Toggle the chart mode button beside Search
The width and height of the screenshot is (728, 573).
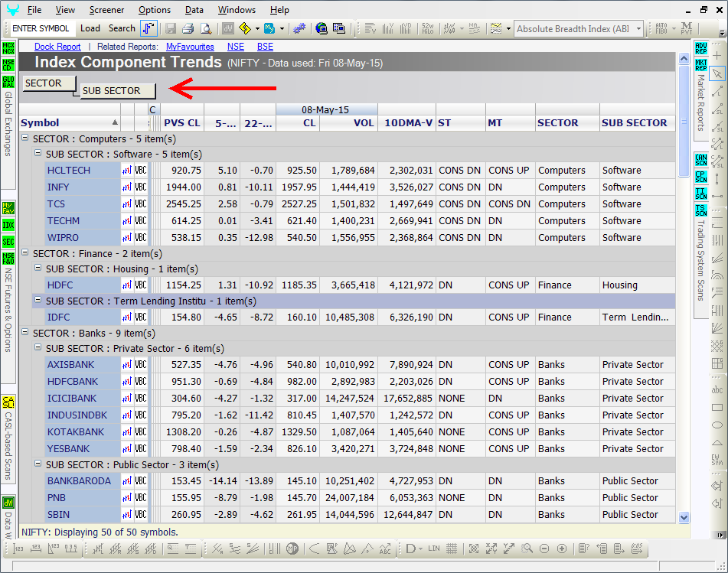pyautogui.click(x=149, y=28)
